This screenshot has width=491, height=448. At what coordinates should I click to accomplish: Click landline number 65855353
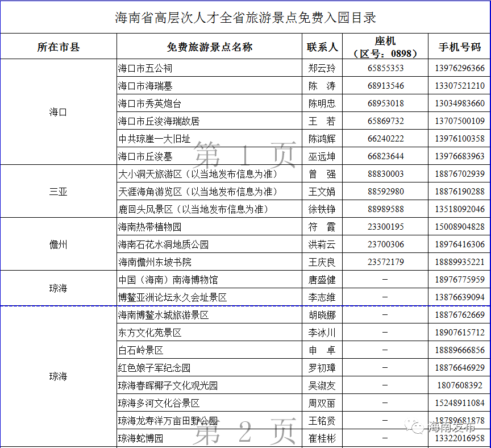385,68
